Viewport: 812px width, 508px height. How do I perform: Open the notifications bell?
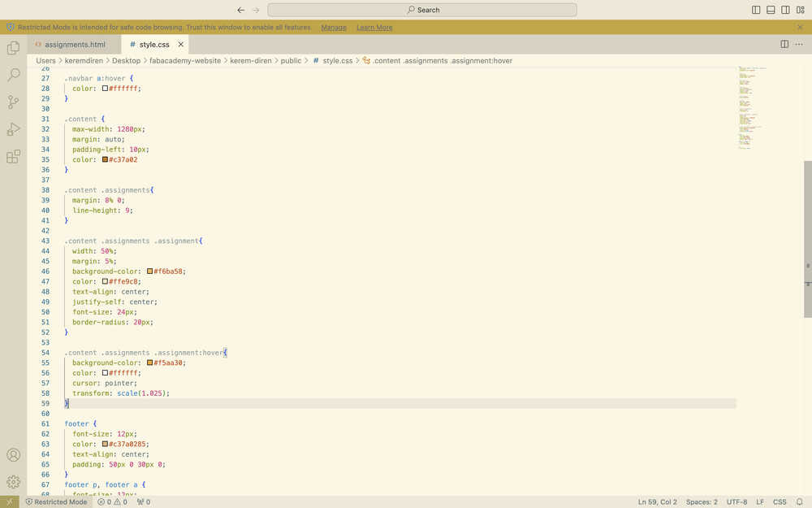coord(800,501)
